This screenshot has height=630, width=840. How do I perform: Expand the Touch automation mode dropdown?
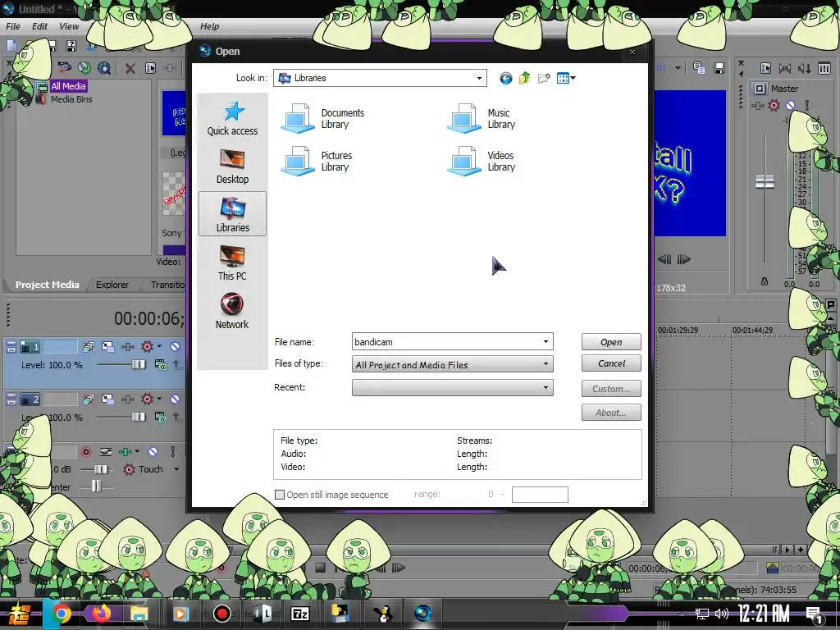(176, 469)
